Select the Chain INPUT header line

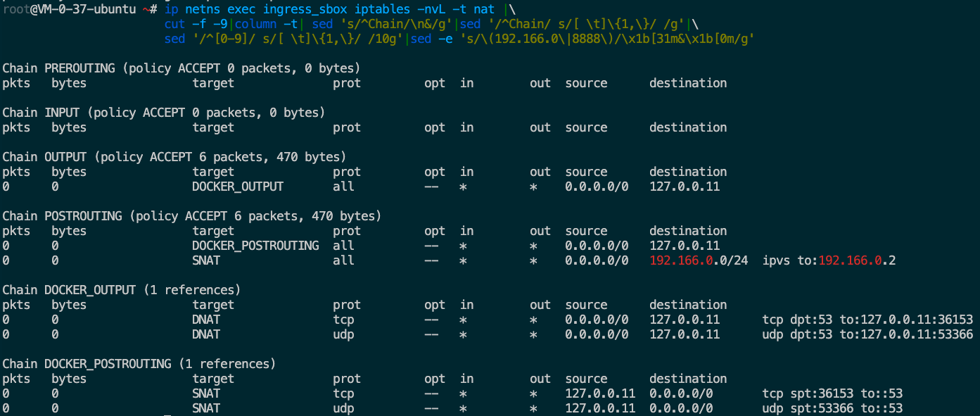(x=163, y=113)
